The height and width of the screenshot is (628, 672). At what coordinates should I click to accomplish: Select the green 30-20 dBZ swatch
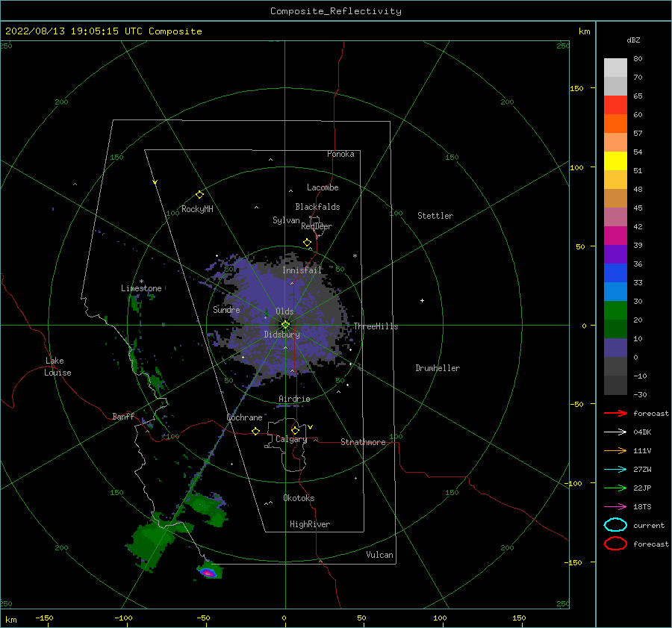coord(615,311)
